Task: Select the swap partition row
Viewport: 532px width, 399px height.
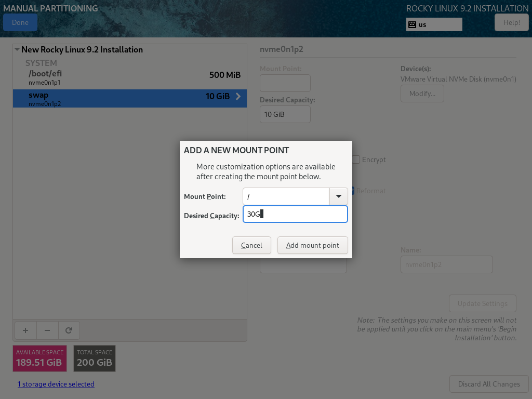Action: click(x=130, y=98)
